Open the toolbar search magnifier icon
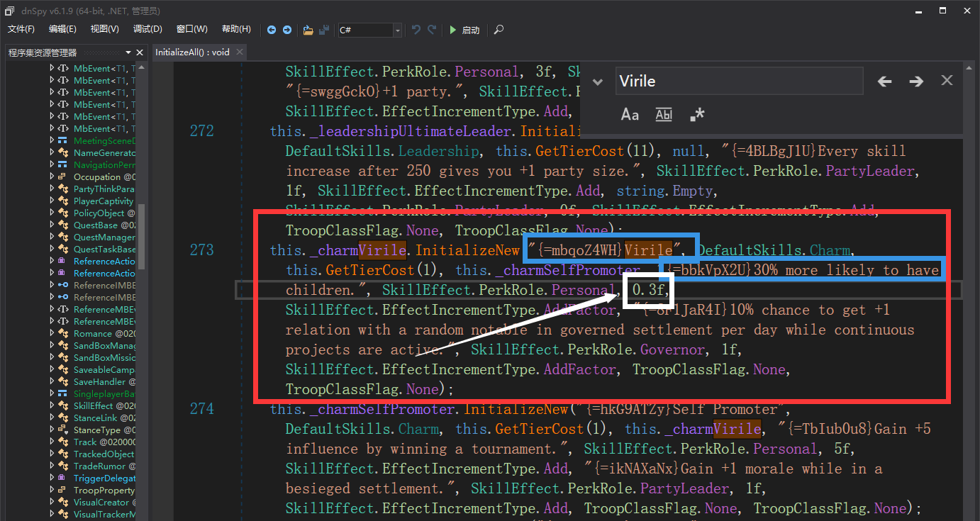 (499, 30)
